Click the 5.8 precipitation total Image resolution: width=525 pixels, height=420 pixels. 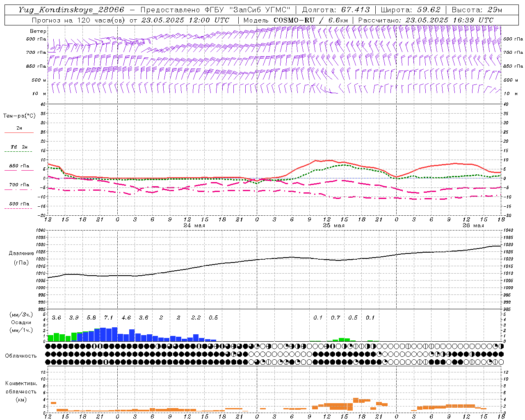tap(91, 317)
